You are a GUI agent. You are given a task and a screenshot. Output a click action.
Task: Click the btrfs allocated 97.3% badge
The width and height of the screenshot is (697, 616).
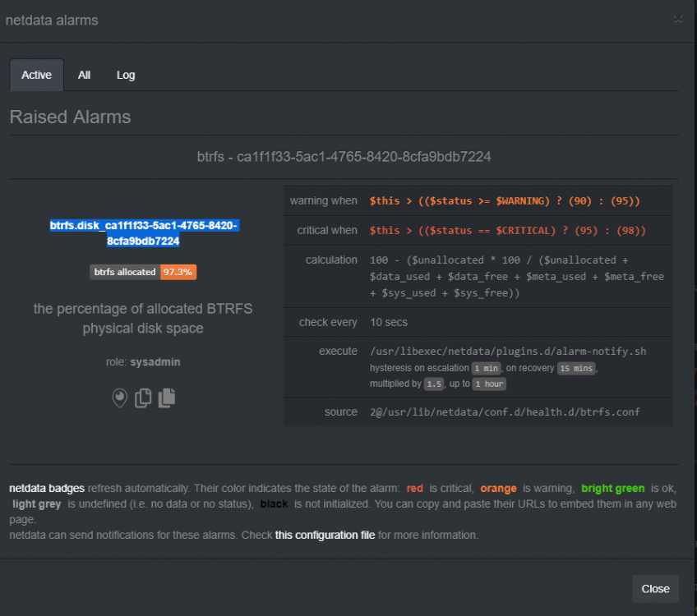143,272
